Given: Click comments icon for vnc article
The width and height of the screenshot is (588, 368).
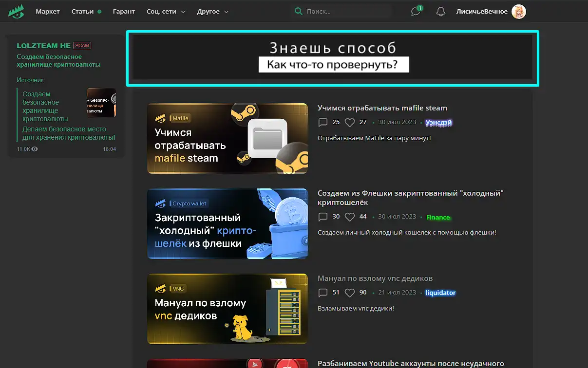Looking at the screenshot, I should [x=322, y=293].
